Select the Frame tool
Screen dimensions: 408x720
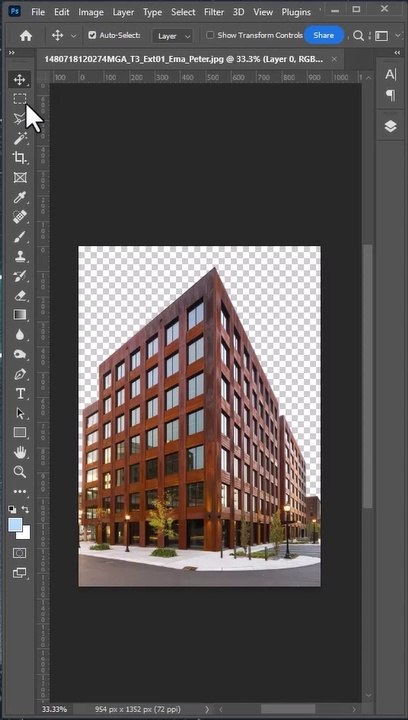(x=19, y=177)
